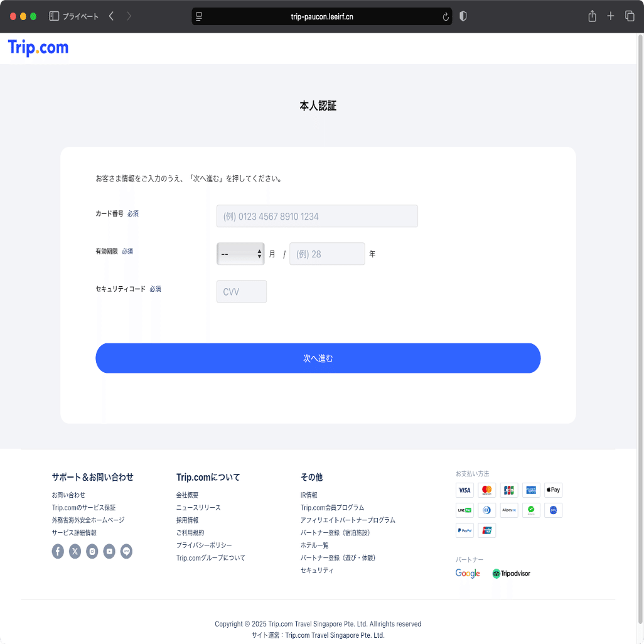Open パートナー登録（遊び・体験）link
The width and height of the screenshot is (644, 644).
[338, 558]
